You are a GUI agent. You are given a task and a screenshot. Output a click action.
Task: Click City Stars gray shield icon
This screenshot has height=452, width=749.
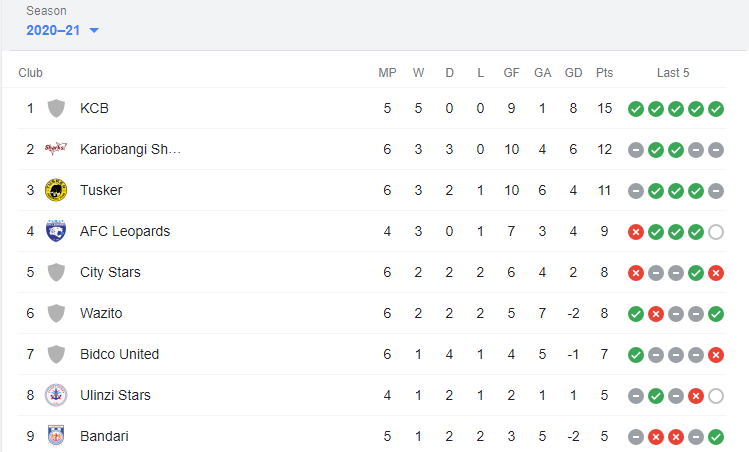[x=56, y=272]
